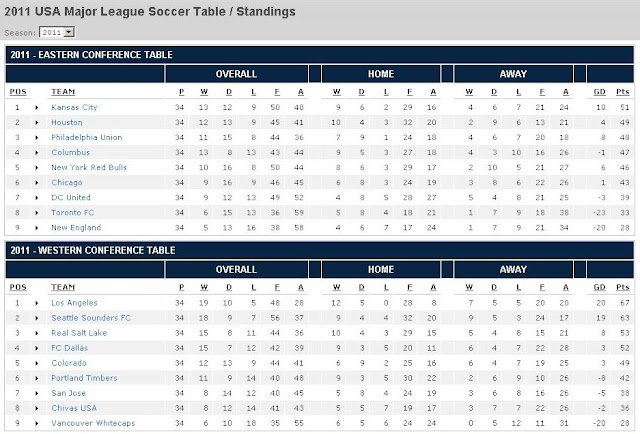The width and height of the screenshot is (640, 434).
Task: Click arrow icon next to Columbus
Action: pos(37,153)
